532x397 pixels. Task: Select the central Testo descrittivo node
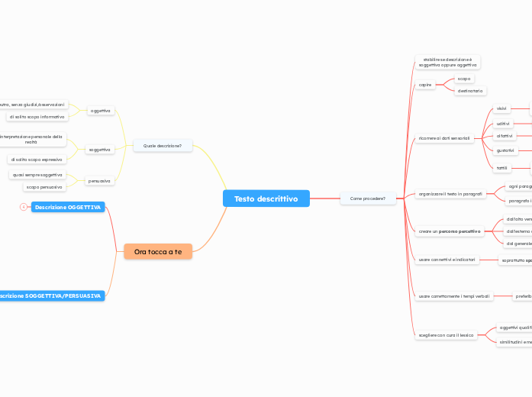(266, 198)
